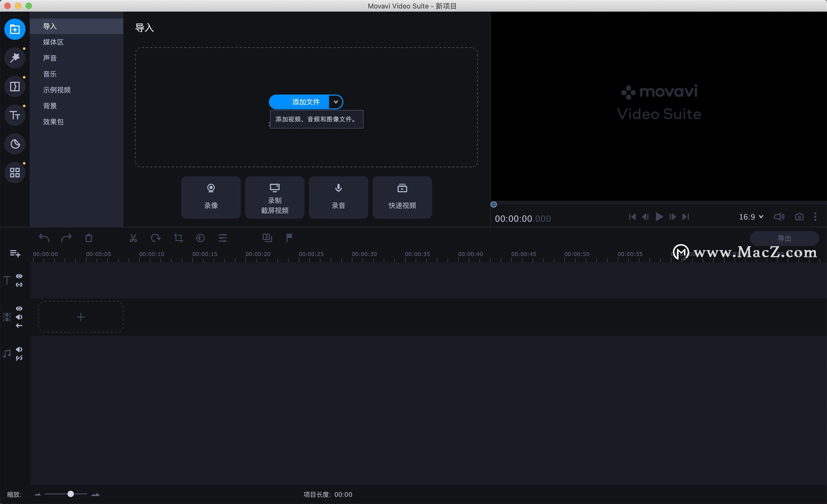Open the Transitions panel icon
The height and width of the screenshot is (504, 827).
click(x=15, y=87)
